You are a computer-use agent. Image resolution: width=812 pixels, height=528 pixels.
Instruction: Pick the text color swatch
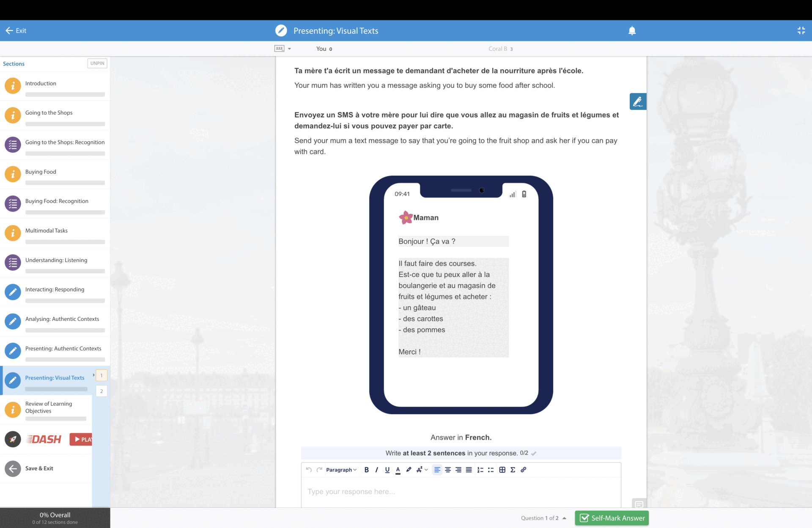pyautogui.click(x=398, y=470)
